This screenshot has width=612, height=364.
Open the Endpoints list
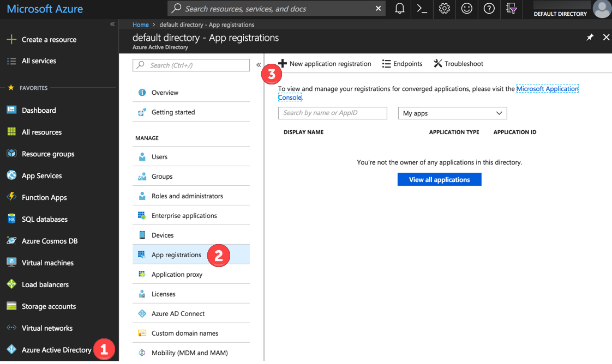(402, 63)
